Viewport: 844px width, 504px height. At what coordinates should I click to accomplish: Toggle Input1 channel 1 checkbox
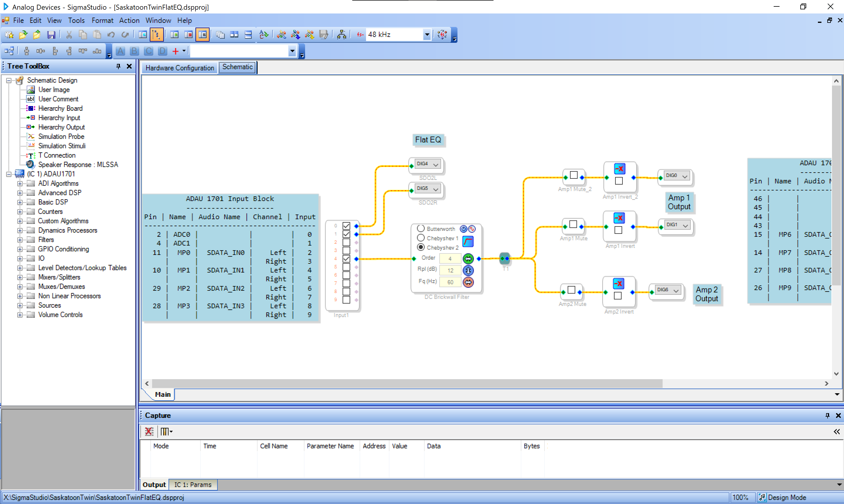click(x=346, y=234)
